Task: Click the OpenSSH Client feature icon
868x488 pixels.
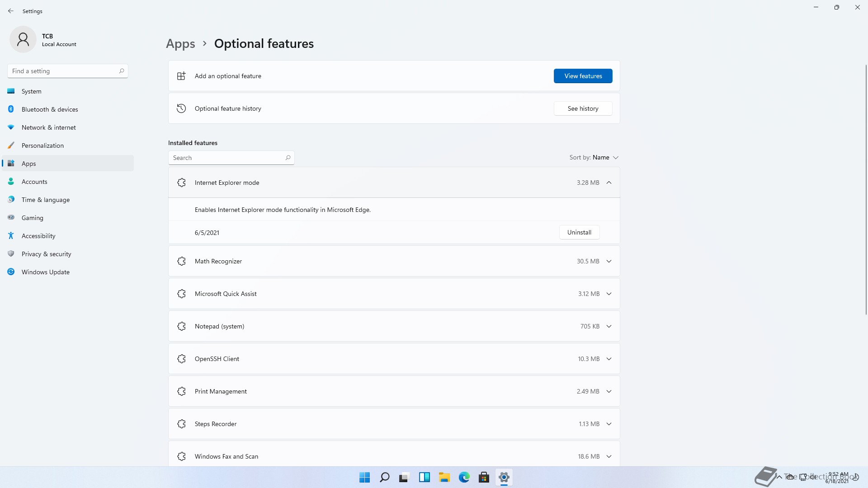Action: coord(181,359)
